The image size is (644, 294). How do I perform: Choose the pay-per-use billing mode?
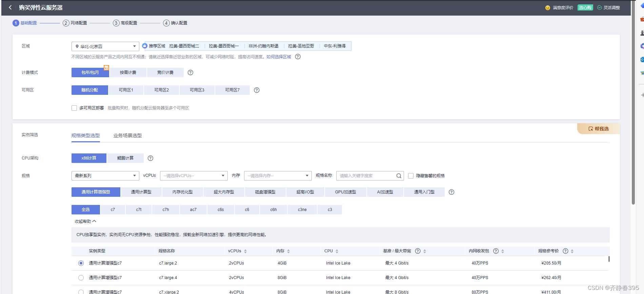[x=128, y=72]
